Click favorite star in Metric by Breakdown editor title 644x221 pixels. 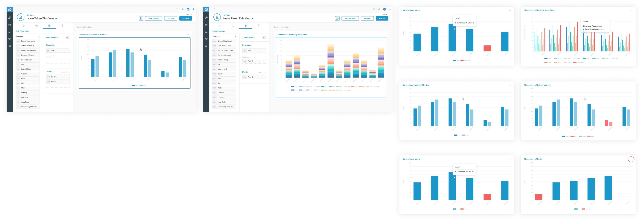(x=253, y=19)
